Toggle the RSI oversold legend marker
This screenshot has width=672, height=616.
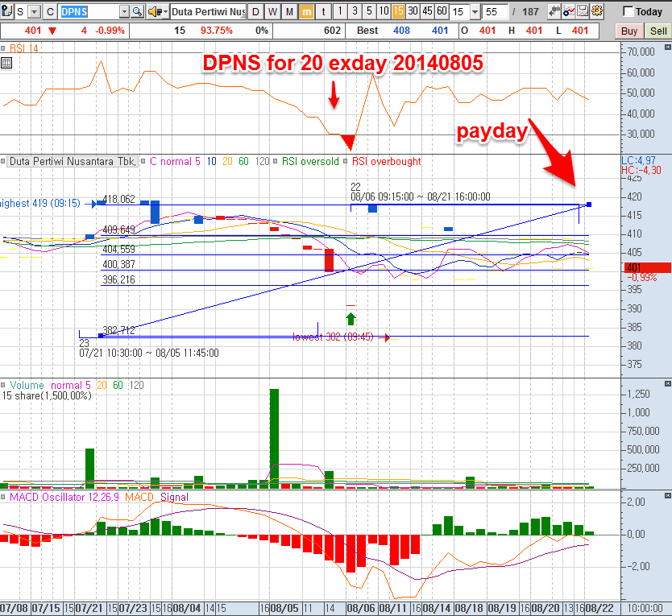click(275, 162)
